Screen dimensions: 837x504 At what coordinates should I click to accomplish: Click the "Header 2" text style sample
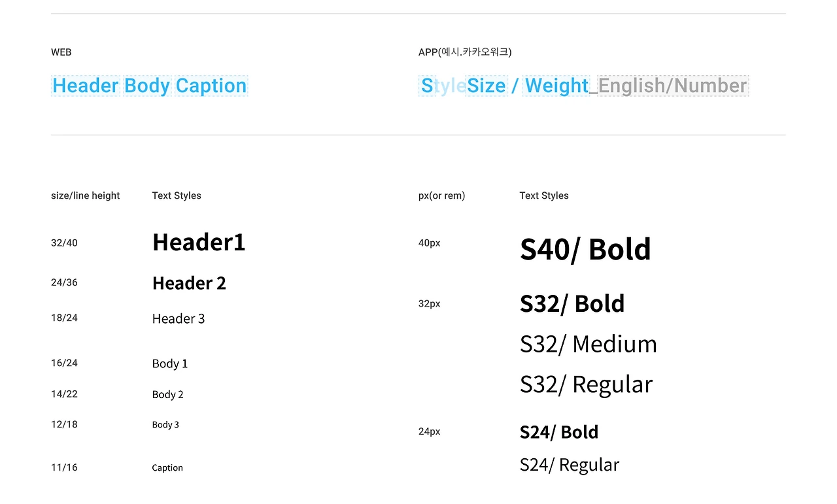[189, 283]
